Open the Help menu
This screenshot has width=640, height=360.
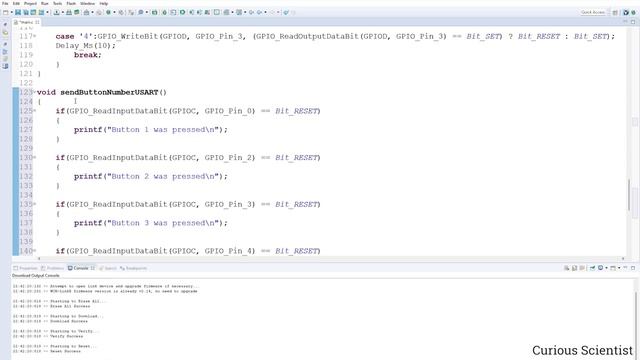(x=104, y=3)
